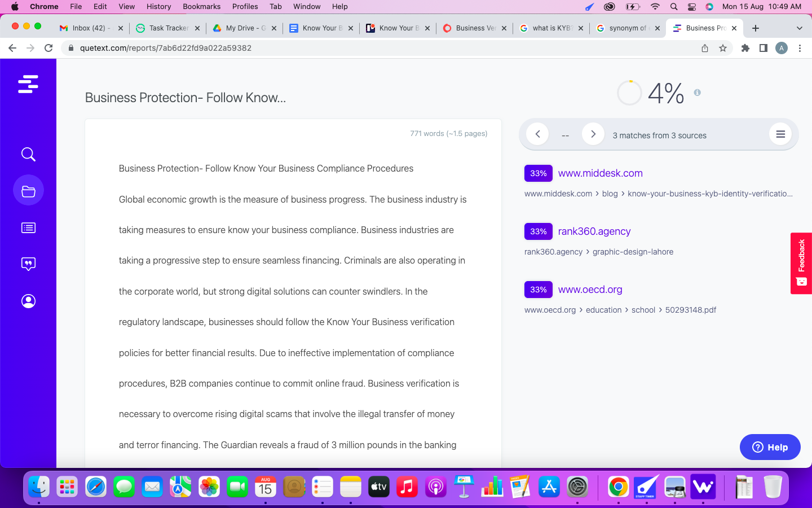
Task: Open the citation quote icon in sidebar
Action: coord(28,264)
